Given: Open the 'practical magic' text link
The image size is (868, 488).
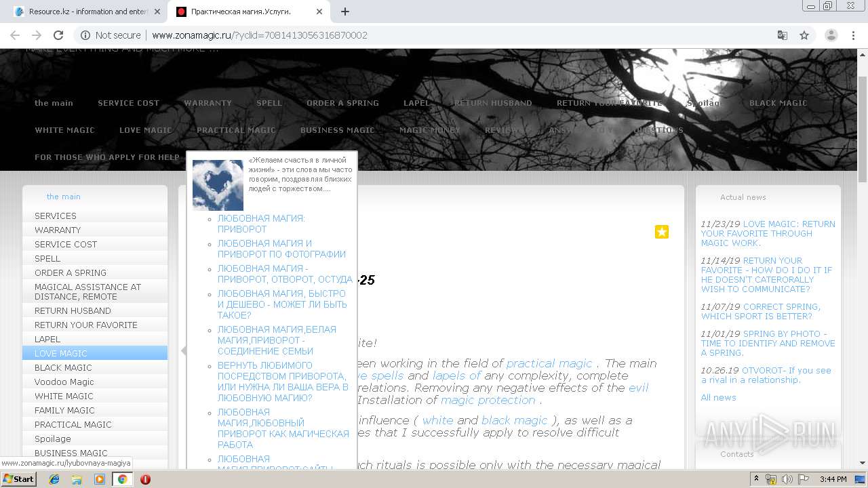Looking at the screenshot, I should (549, 363).
